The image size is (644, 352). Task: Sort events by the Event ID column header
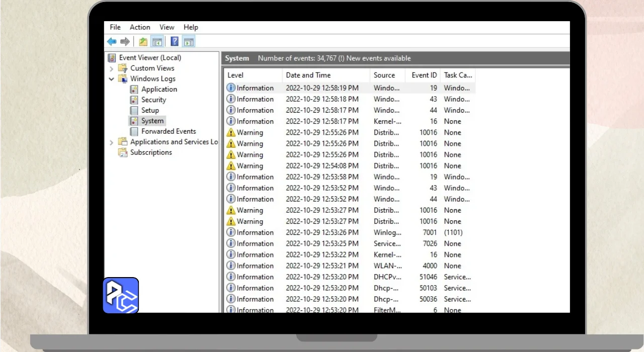pyautogui.click(x=424, y=75)
